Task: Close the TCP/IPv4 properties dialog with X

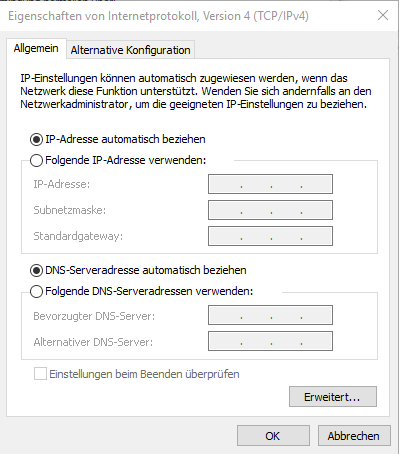Action: pos(383,15)
